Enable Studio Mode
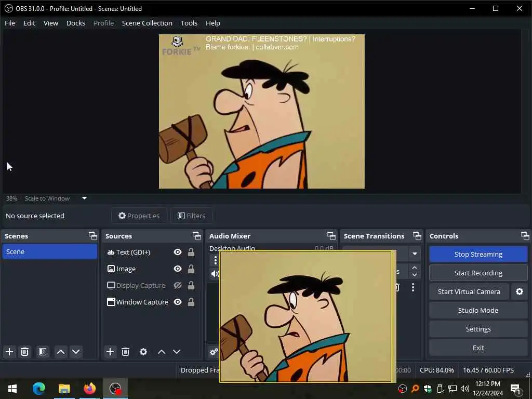 (478, 310)
